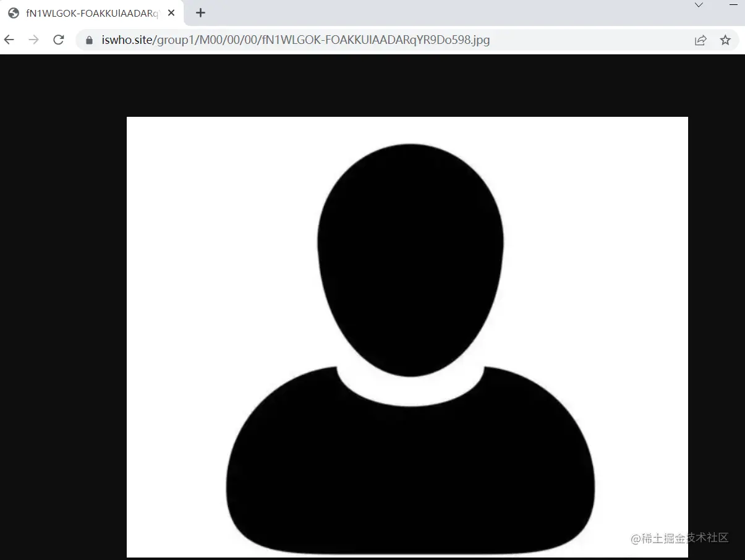
Task: Toggle the bookmark star for this image page
Action: coord(725,40)
